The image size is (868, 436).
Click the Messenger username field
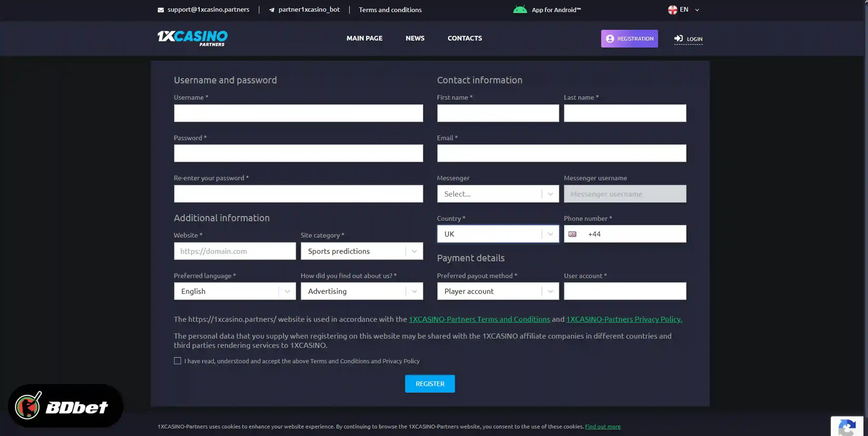625,194
